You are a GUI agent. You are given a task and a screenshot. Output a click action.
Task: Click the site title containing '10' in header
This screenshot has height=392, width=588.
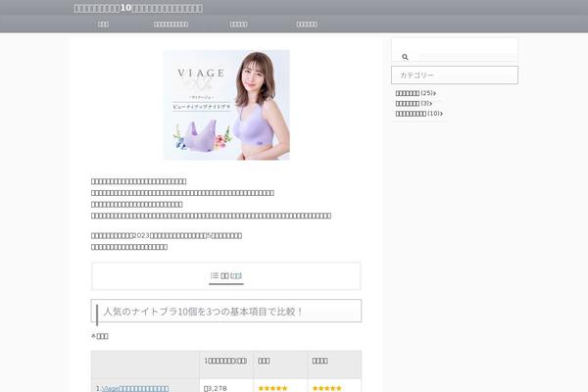tap(138, 8)
